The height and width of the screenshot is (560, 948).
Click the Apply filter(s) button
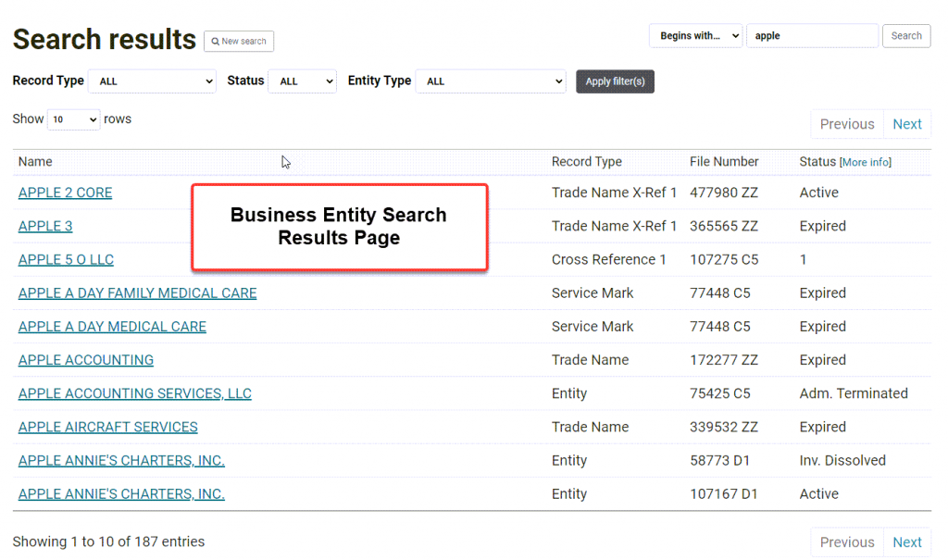(x=615, y=81)
